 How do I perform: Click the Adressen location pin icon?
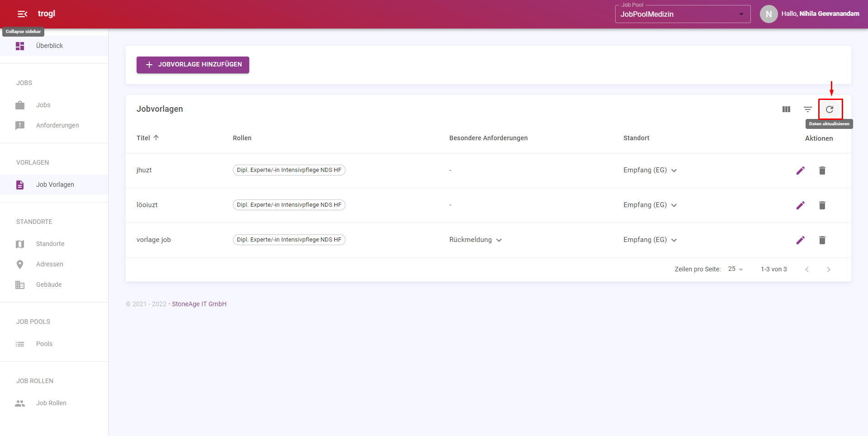[20, 265]
